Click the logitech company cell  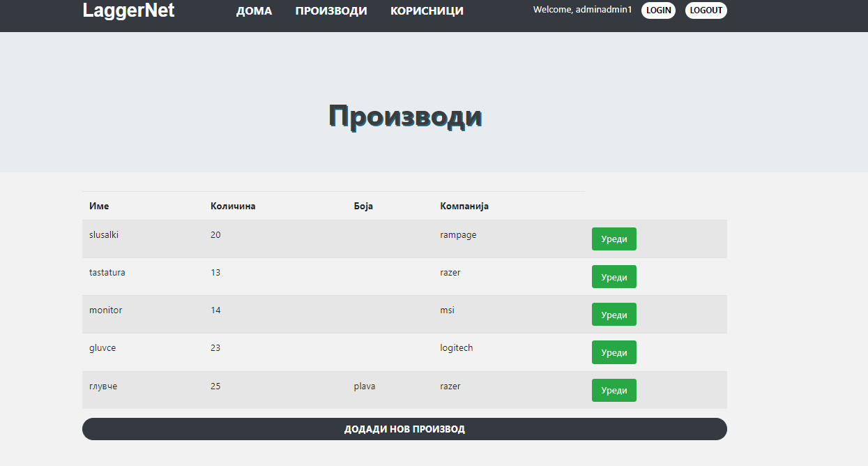456,348
